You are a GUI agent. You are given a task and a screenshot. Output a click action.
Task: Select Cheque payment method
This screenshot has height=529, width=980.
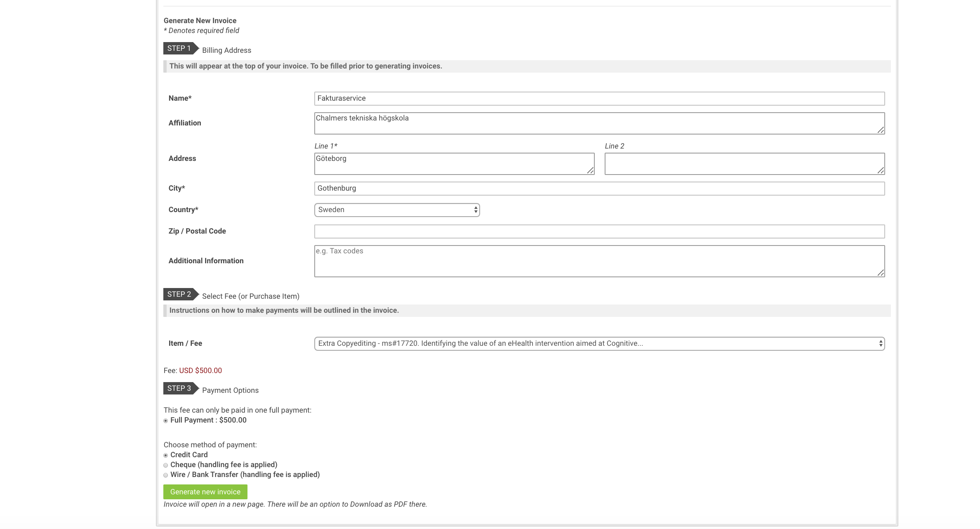pyautogui.click(x=166, y=465)
